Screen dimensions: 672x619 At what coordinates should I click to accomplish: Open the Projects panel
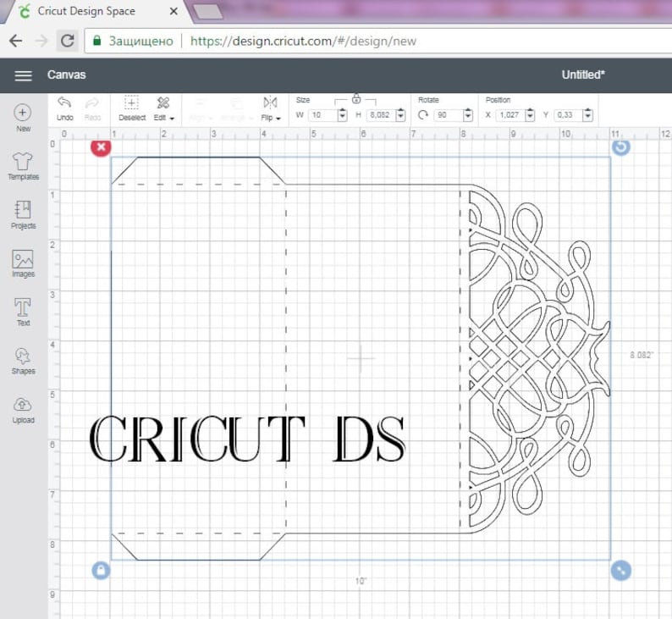coord(23,215)
